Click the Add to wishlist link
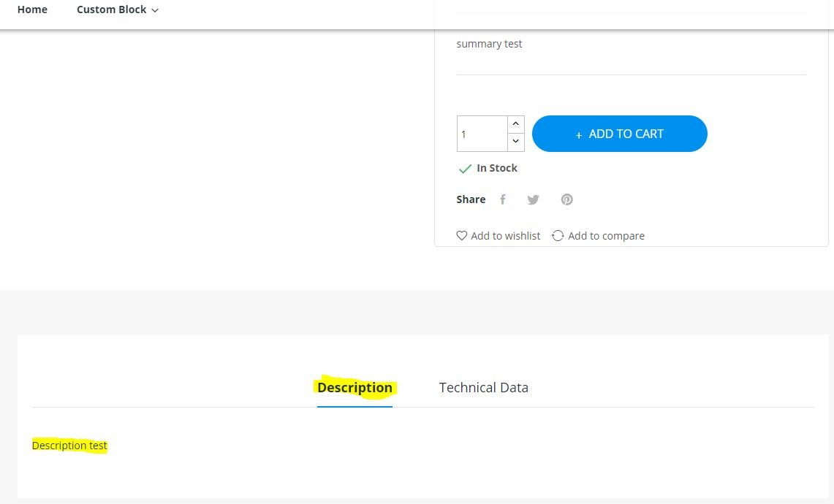The height and width of the screenshot is (504, 834). click(498, 235)
